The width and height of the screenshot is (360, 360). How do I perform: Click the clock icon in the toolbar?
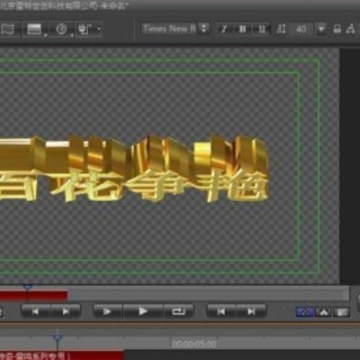pos(62,29)
